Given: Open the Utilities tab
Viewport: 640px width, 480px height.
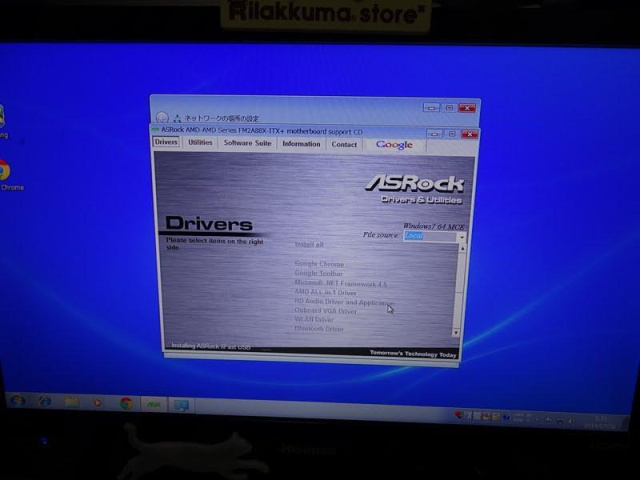Looking at the screenshot, I should click(200, 142).
